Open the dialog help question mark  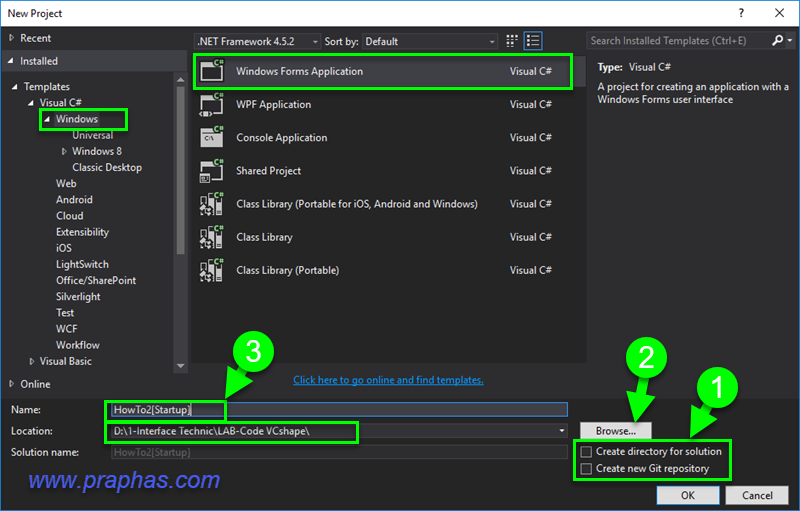(741, 13)
